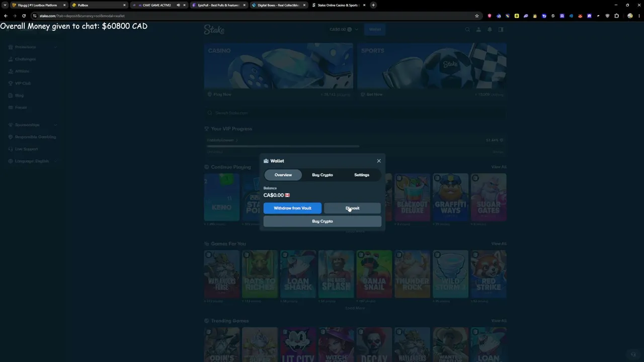Switch to the EpicPull browser tab
Image resolution: width=644 pixels, height=362 pixels.
click(218, 5)
